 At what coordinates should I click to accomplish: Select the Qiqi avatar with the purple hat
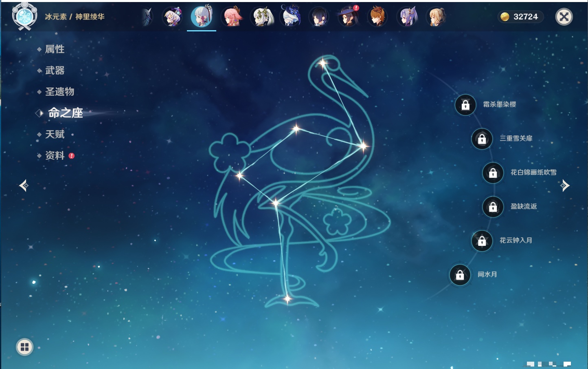point(172,17)
